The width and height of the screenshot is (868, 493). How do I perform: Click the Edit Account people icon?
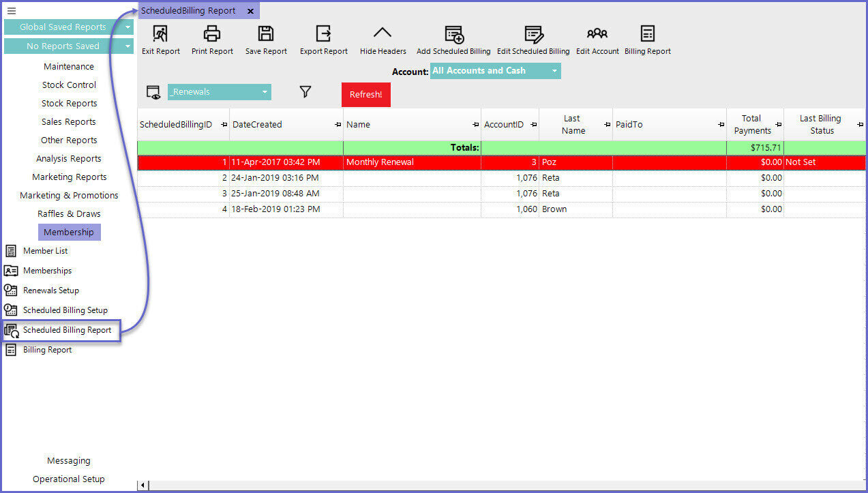pos(597,34)
